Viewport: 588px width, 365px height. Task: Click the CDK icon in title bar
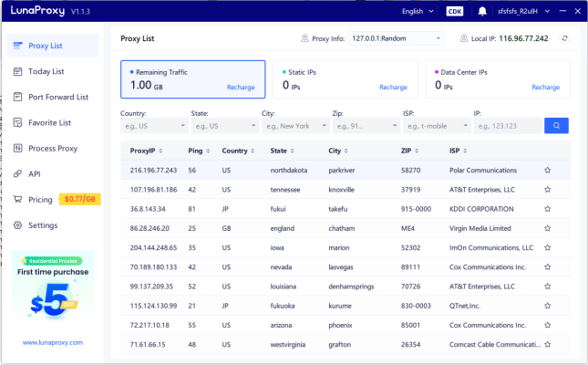coord(455,11)
